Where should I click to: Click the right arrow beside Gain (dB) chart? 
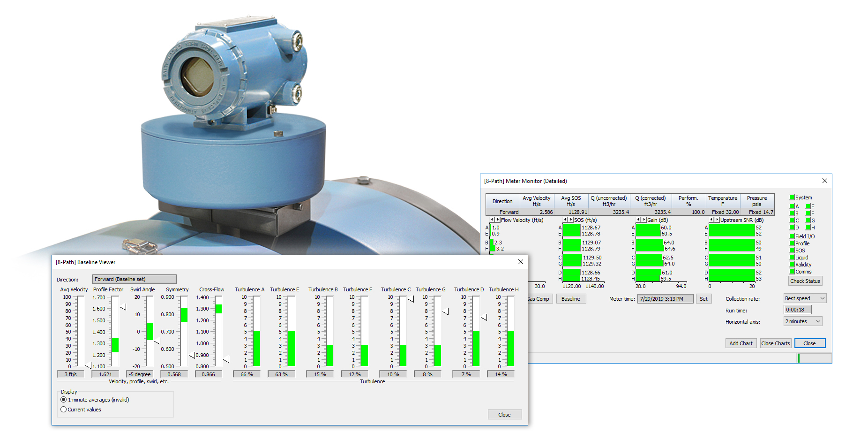(644, 220)
